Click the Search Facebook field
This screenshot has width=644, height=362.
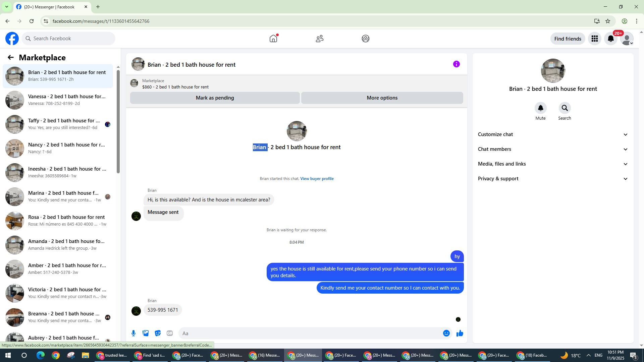pos(68,39)
